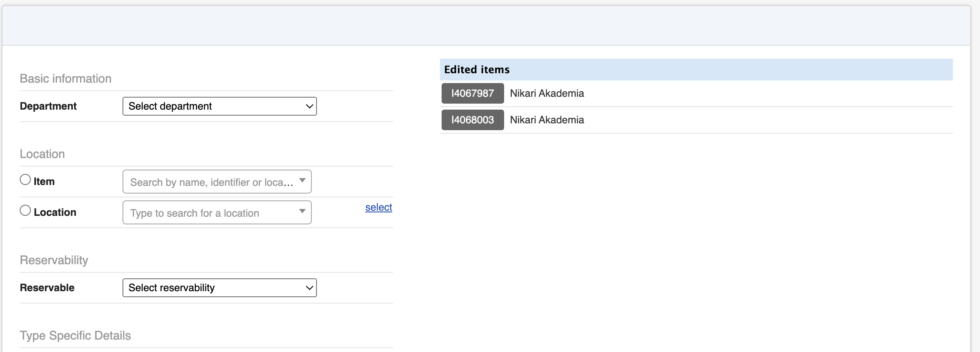
Task: Click the select link beside Location
Action: [x=379, y=207]
